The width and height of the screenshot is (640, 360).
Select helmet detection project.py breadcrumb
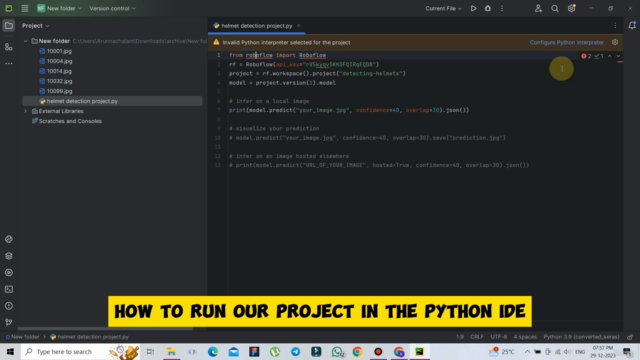coord(89,337)
